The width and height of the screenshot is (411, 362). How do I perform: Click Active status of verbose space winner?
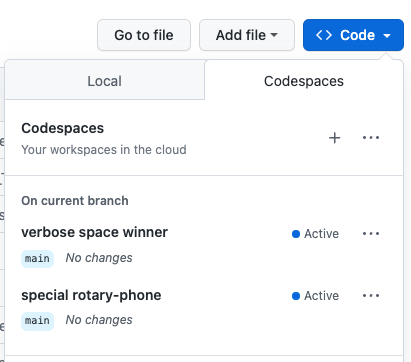(315, 234)
